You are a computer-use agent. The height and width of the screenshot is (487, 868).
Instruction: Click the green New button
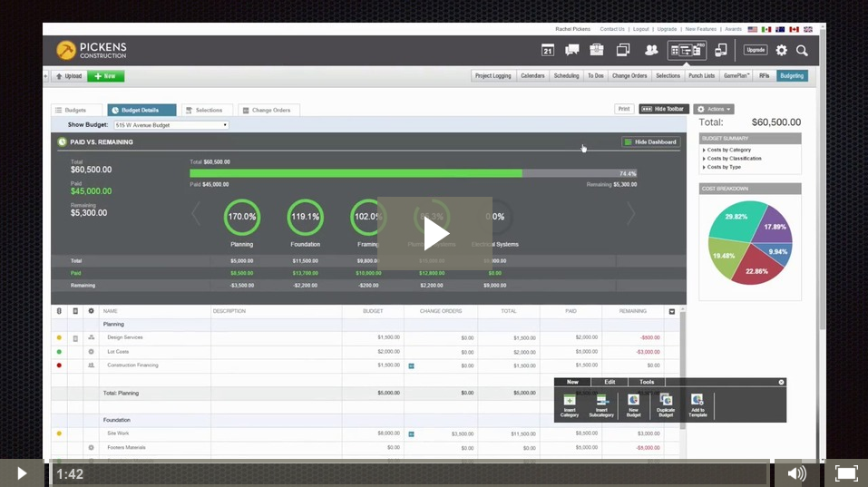[105, 76]
